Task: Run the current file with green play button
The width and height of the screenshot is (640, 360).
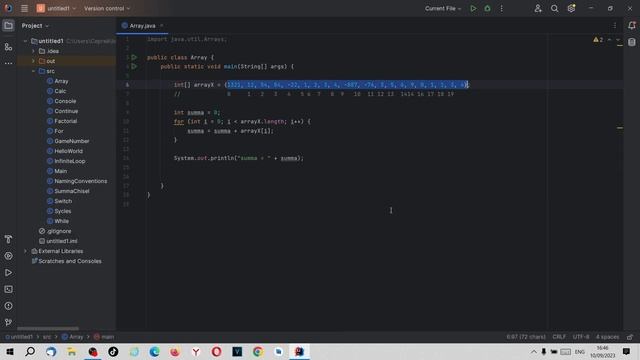Action: coord(473,8)
